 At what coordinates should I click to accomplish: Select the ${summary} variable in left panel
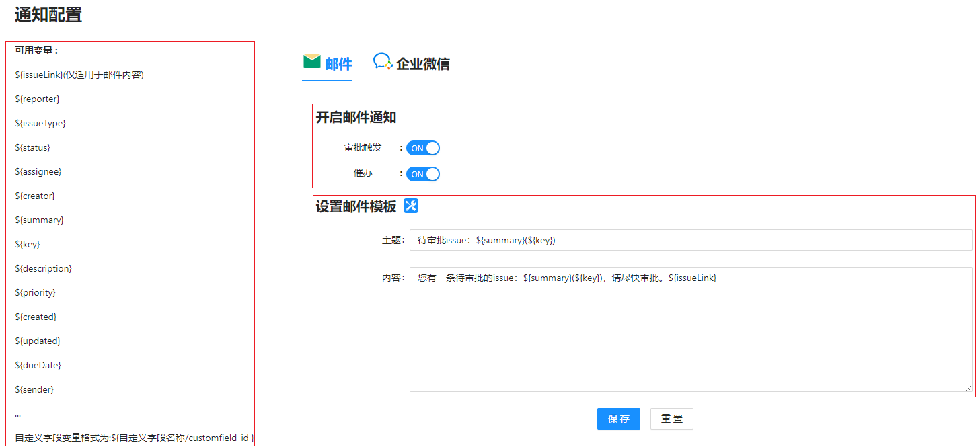pos(39,220)
